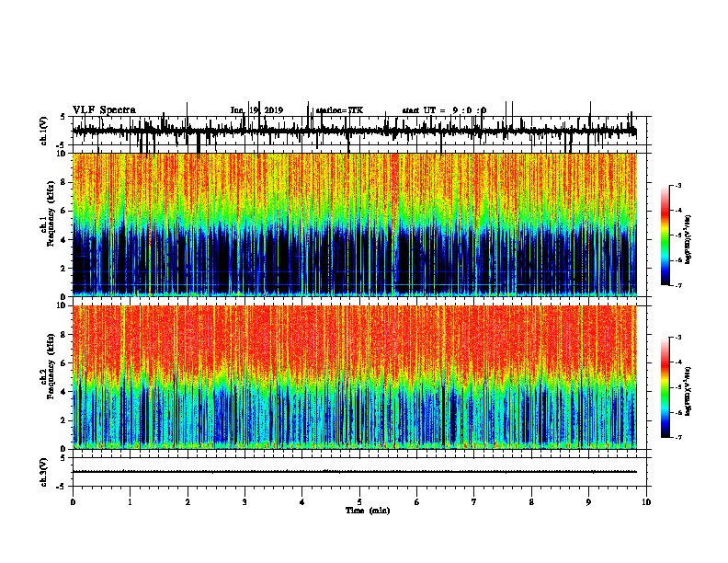Click the ch.2 frequency tick "6"
Screen dimensions: 728x563
tap(64, 362)
